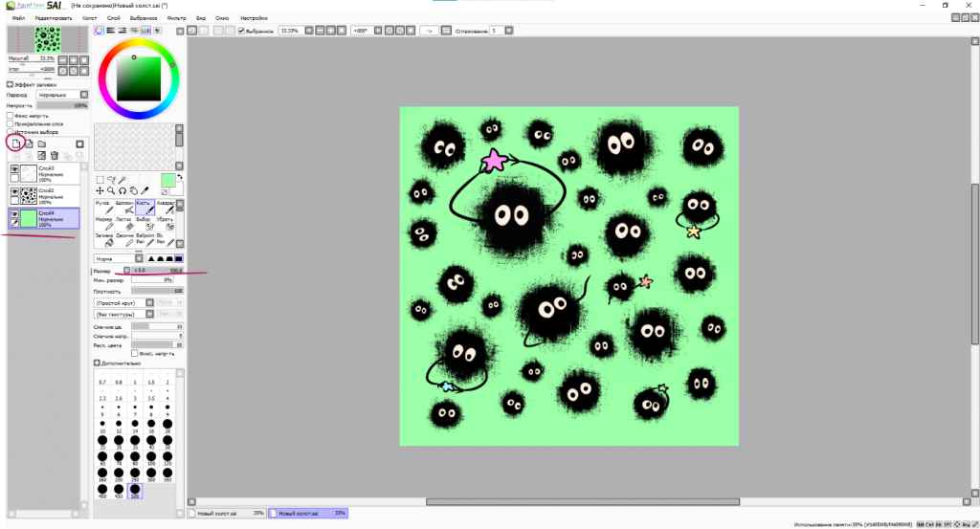Select brush size preset 100

151,458
